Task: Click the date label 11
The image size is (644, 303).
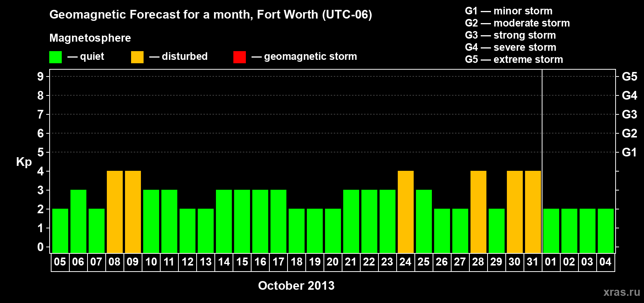Action: pyautogui.click(x=169, y=262)
